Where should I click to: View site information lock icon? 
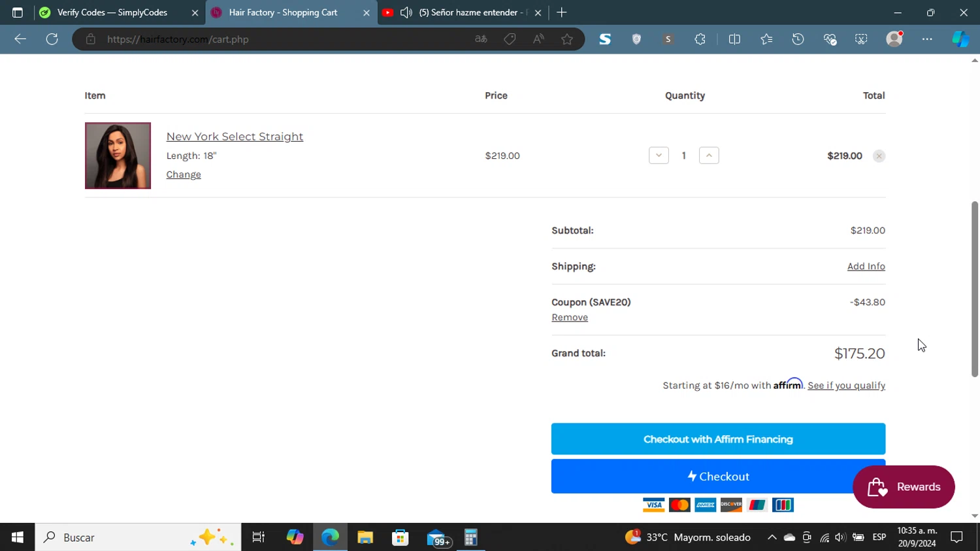point(91,39)
